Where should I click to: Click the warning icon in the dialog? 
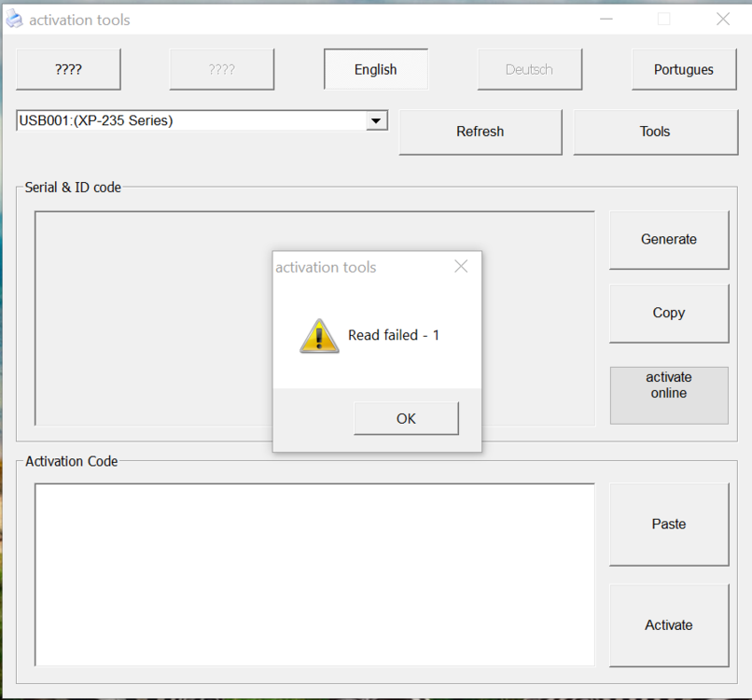(319, 335)
